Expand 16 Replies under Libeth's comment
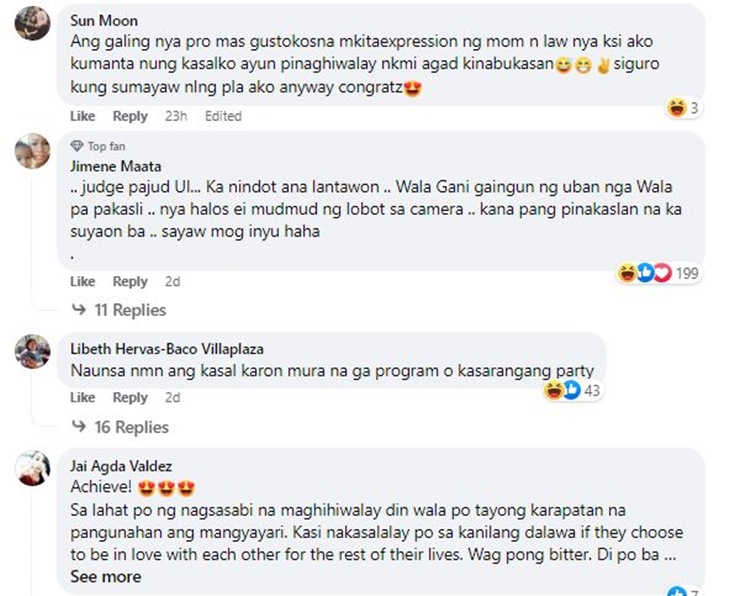Viewport: 750px width, 596px height. [x=129, y=427]
